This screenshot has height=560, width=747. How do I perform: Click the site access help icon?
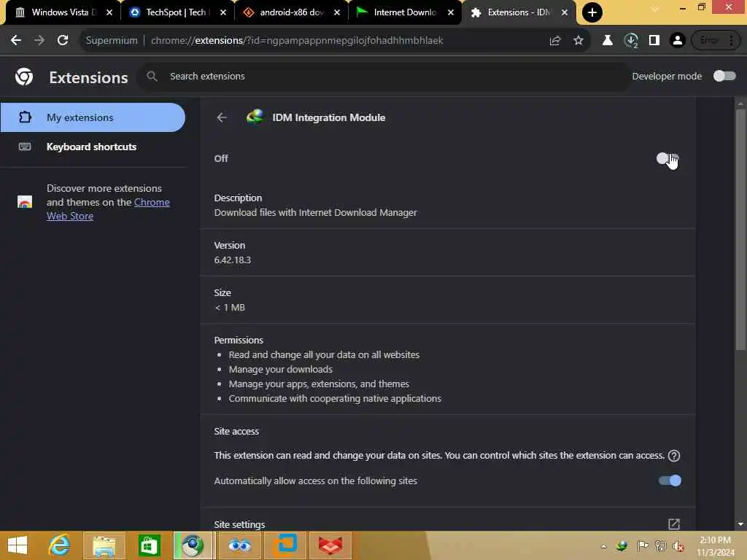click(673, 456)
